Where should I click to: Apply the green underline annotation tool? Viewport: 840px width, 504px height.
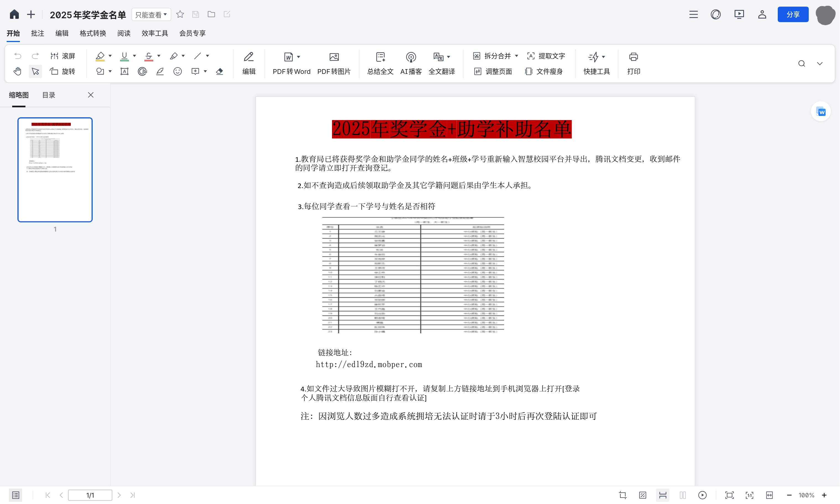pos(124,56)
